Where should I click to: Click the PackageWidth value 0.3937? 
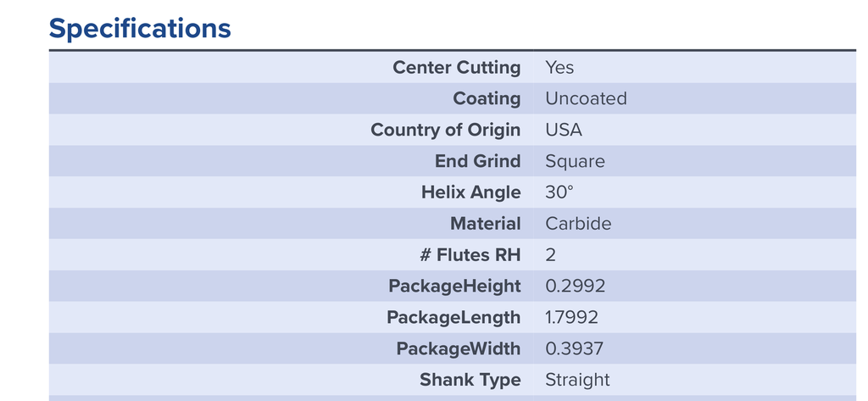(574, 349)
